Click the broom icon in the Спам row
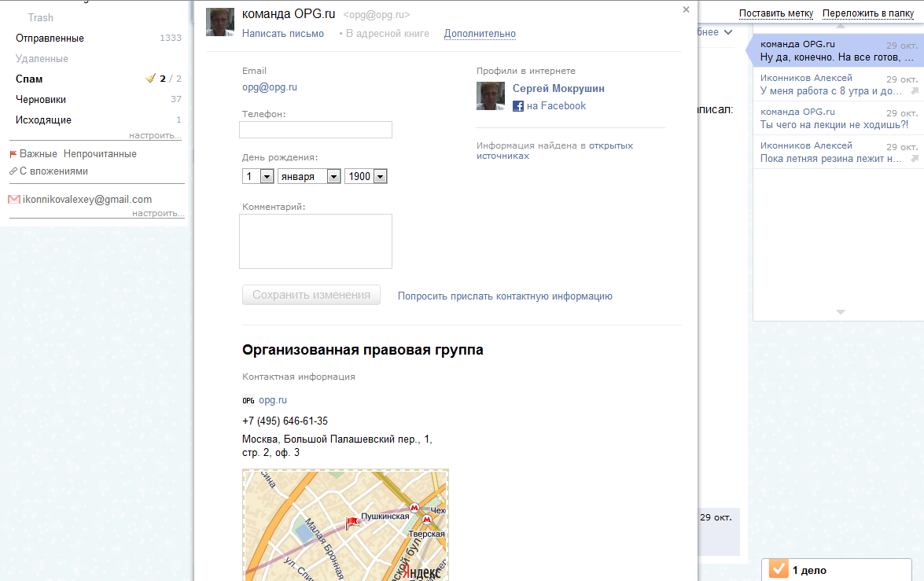Viewport: 924px width, 581px height. coord(151,79)
